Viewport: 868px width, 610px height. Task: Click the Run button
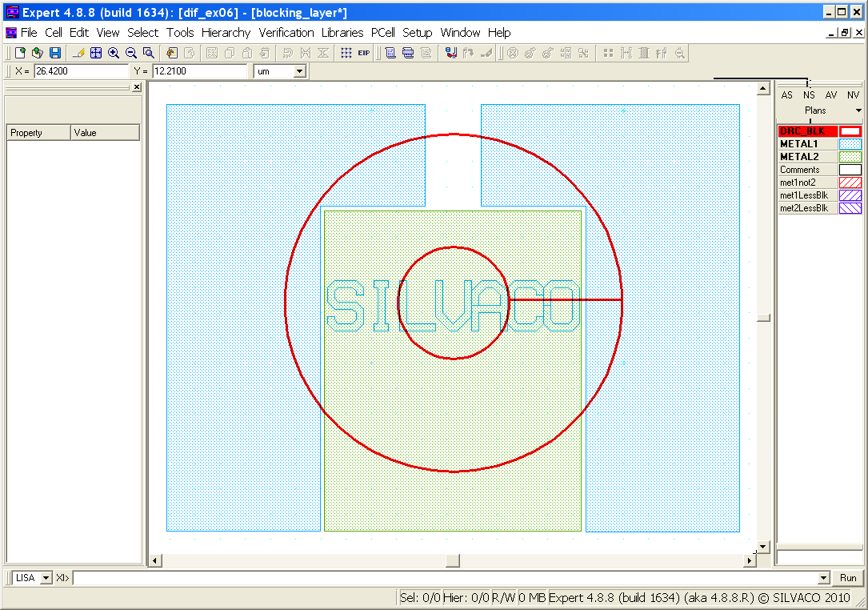[x=848, y=578]
